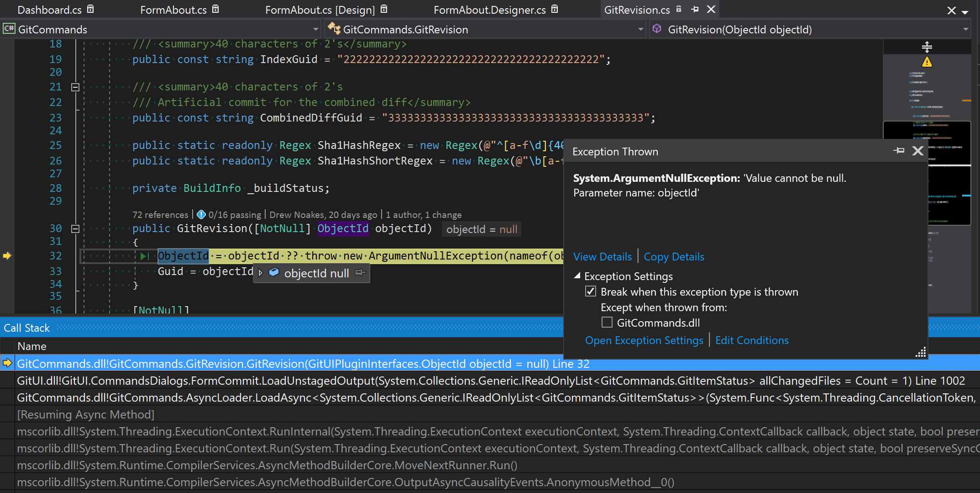Open the Dashboard.cs tab
The height and width of the screenshot is (493, 980).
point(49,9)
